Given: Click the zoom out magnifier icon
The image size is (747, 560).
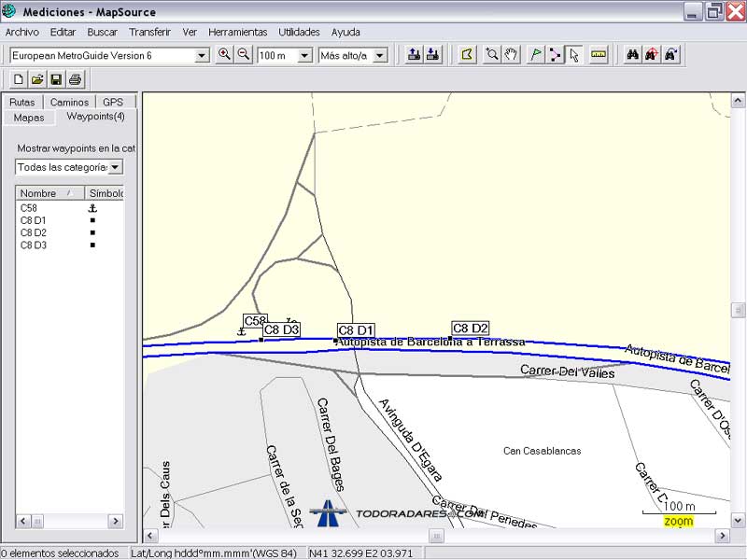Looking at the screenshot, I should tap(244, 55).
